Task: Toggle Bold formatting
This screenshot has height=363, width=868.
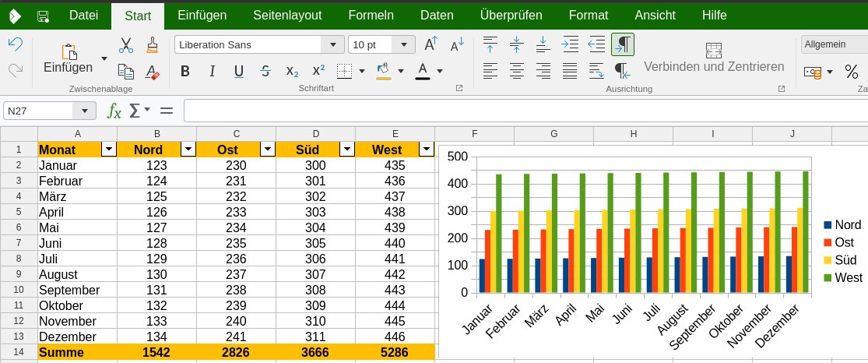Action: coord(185,72)
